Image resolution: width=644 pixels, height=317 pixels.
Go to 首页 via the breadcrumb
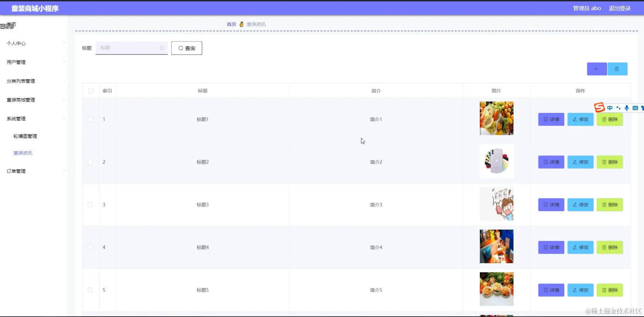(231, 24)
